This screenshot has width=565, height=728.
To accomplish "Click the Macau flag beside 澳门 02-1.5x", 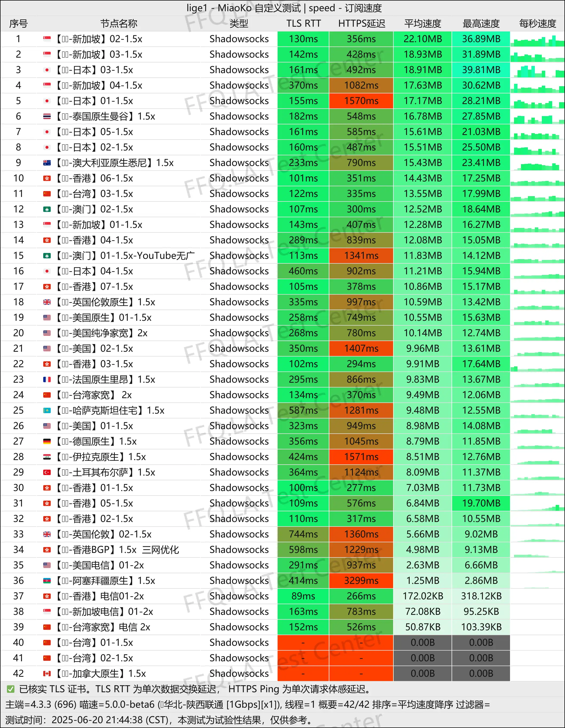I will (x=47, y=209).
